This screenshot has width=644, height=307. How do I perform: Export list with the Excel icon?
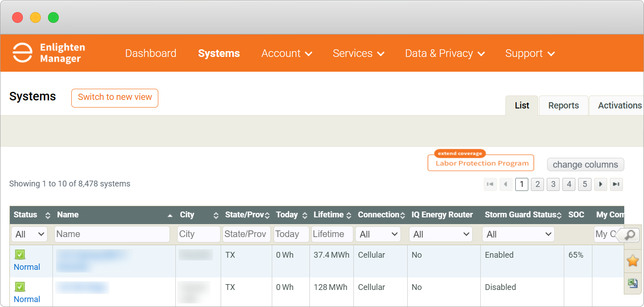coord(632,283)
